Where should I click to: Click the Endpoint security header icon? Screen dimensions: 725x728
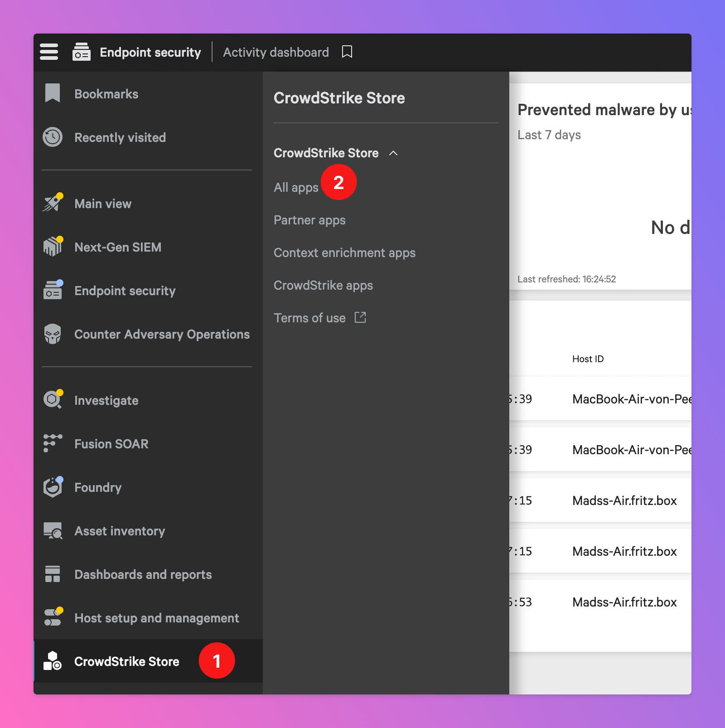(82, 52)
